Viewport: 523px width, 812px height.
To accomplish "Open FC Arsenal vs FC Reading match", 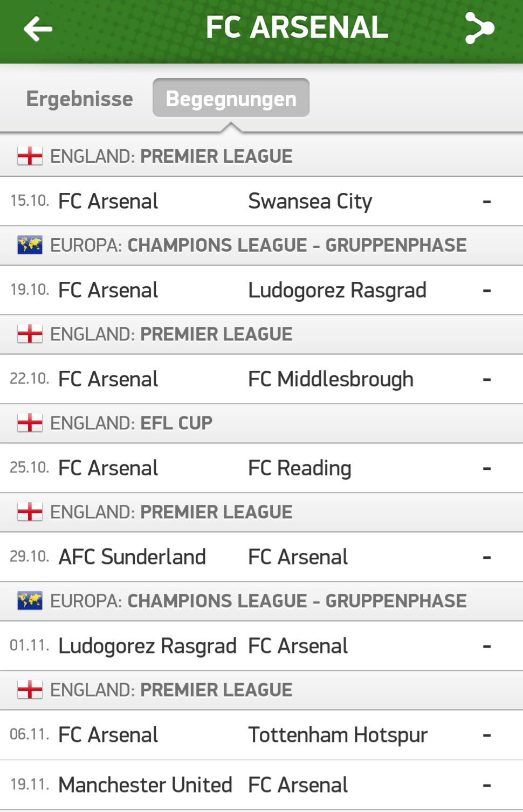I will (261, 468).
